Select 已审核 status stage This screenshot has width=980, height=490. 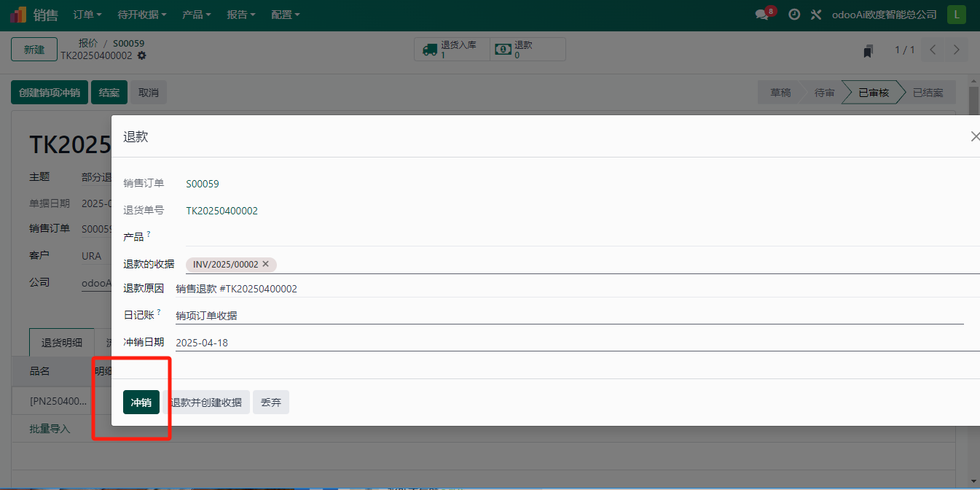(x=874, y=93)
